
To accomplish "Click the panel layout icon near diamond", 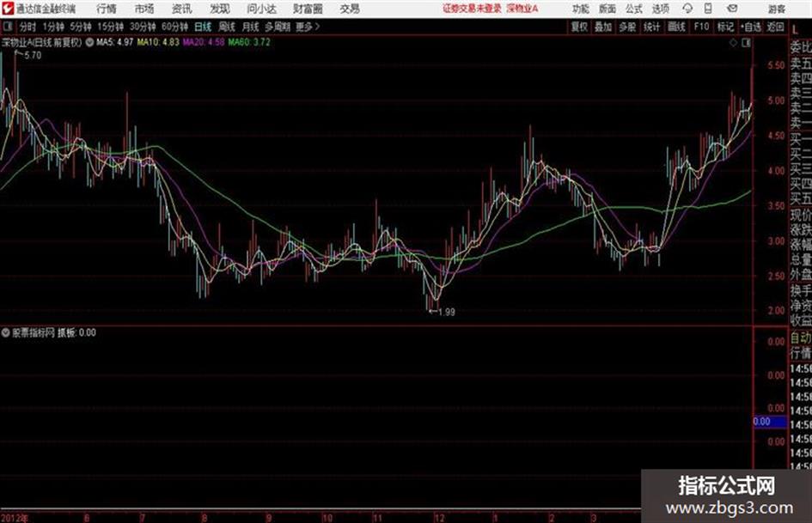I will (x=746, y=43).
